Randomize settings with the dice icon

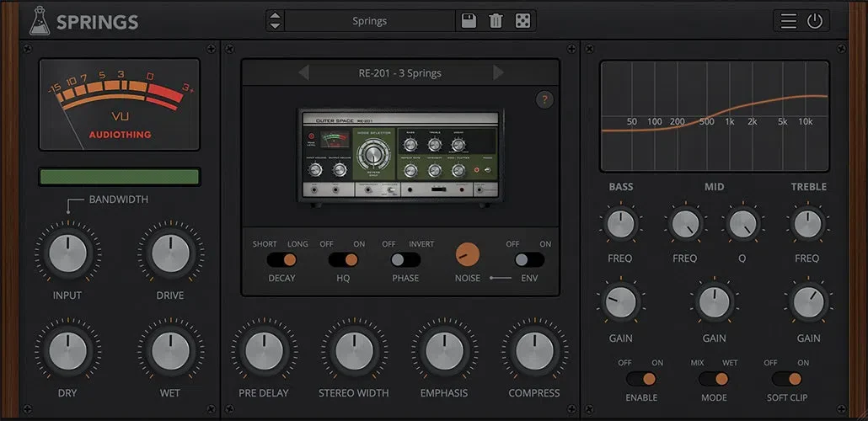pos(522,21)
